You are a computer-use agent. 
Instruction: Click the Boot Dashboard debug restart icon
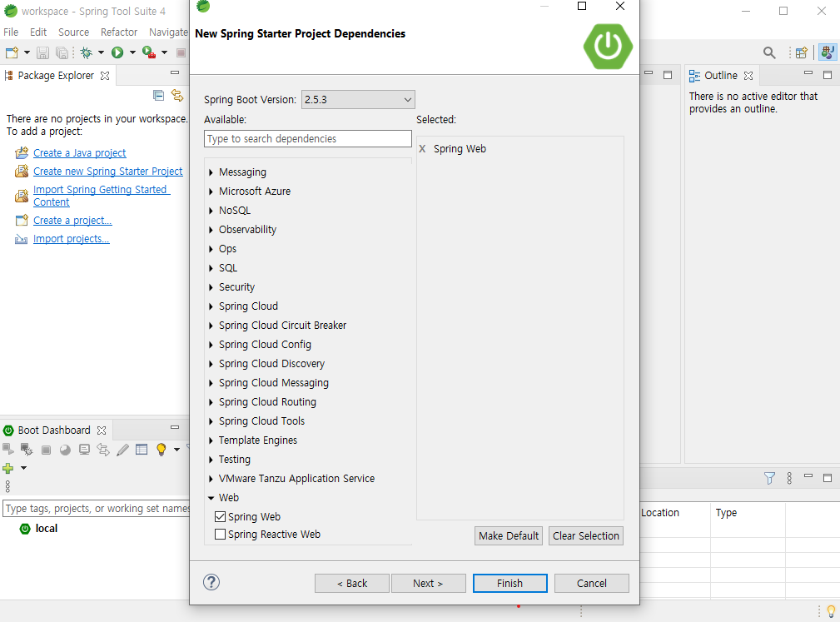click(27, 449)
